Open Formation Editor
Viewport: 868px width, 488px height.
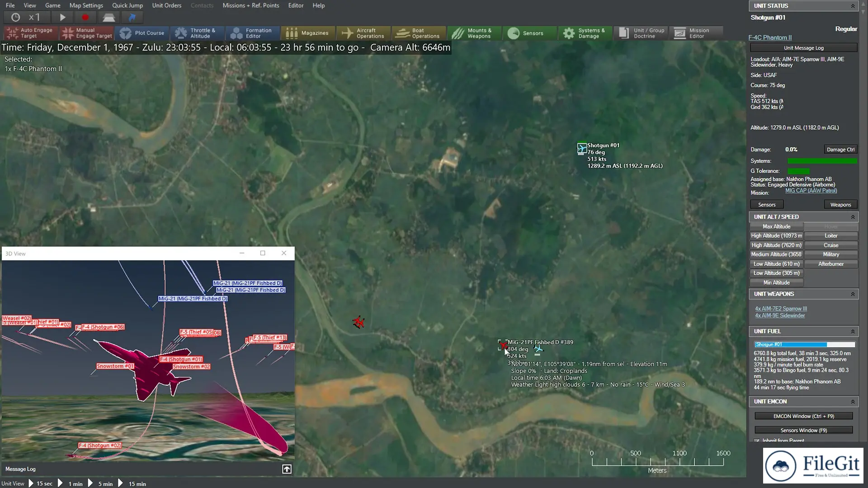click(254, 33)
